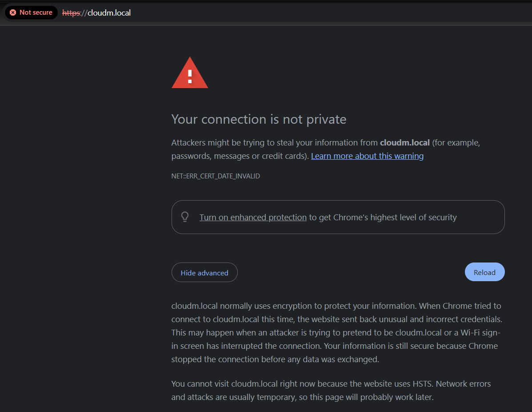Click the paragraph about the website using HSTS
This screenshot has width=532, height=412.
[x=331, y=390]
